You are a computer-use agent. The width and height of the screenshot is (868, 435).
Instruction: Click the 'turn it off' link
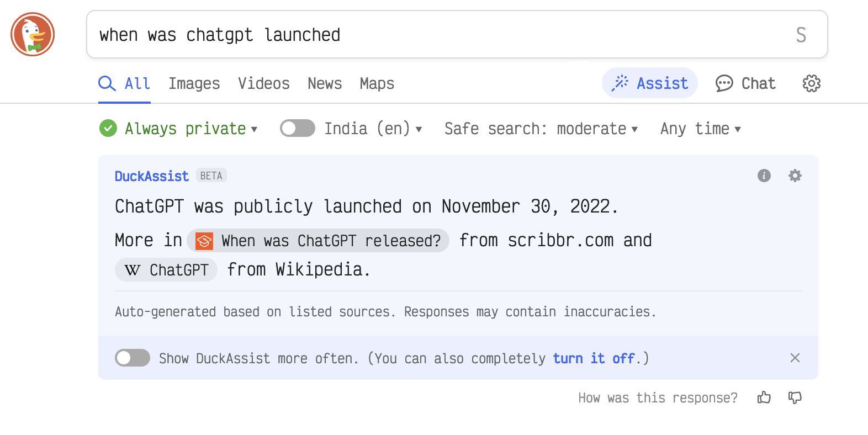point(594,358)
